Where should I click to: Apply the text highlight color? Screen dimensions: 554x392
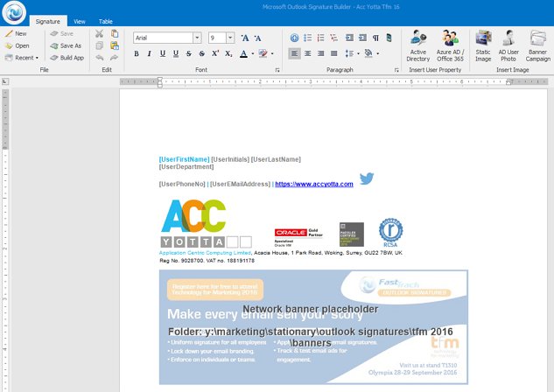[263, 53]
